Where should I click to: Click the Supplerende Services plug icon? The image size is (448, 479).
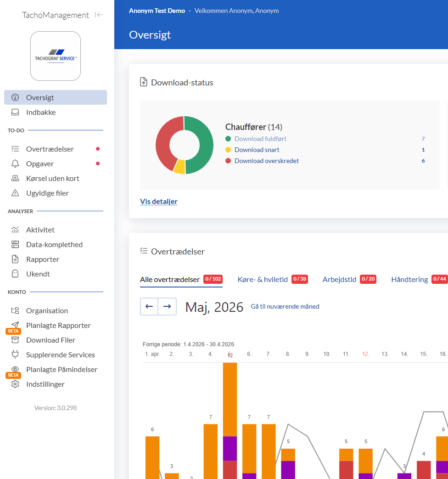click(x=15, y=355)
